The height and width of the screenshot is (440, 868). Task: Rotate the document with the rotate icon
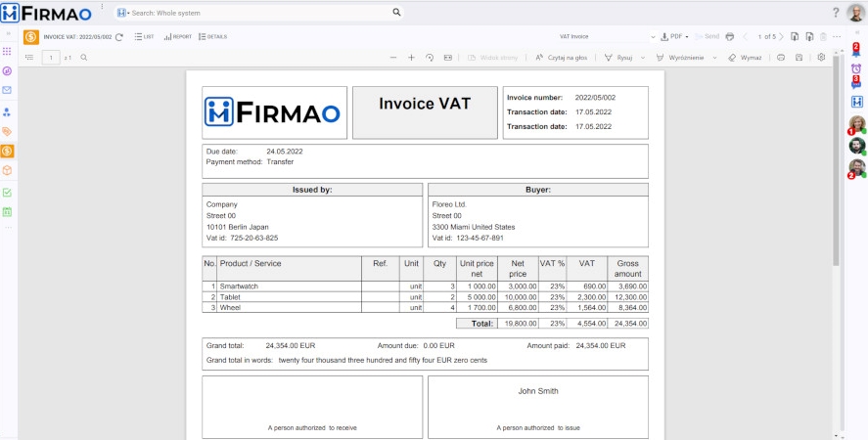429,57
